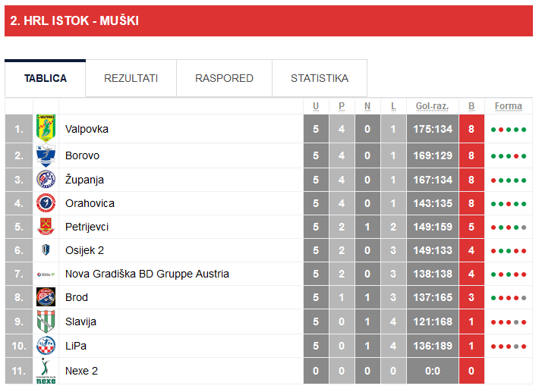Click the Valpovka club logo

point(46,128)
